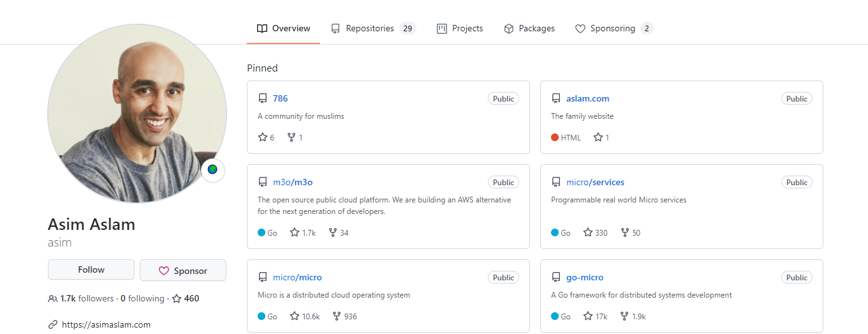Click the repo icon next to m3o/m3o

[263, 182]
